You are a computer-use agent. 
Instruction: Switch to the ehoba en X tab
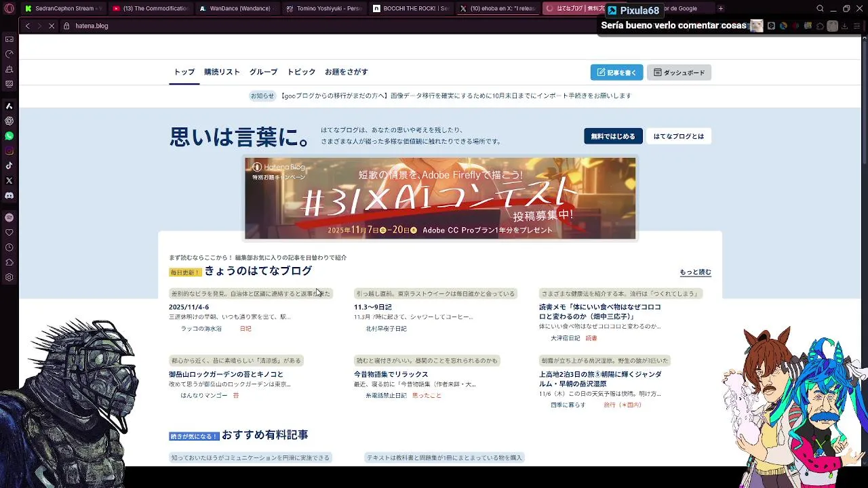tap(498, 9)
